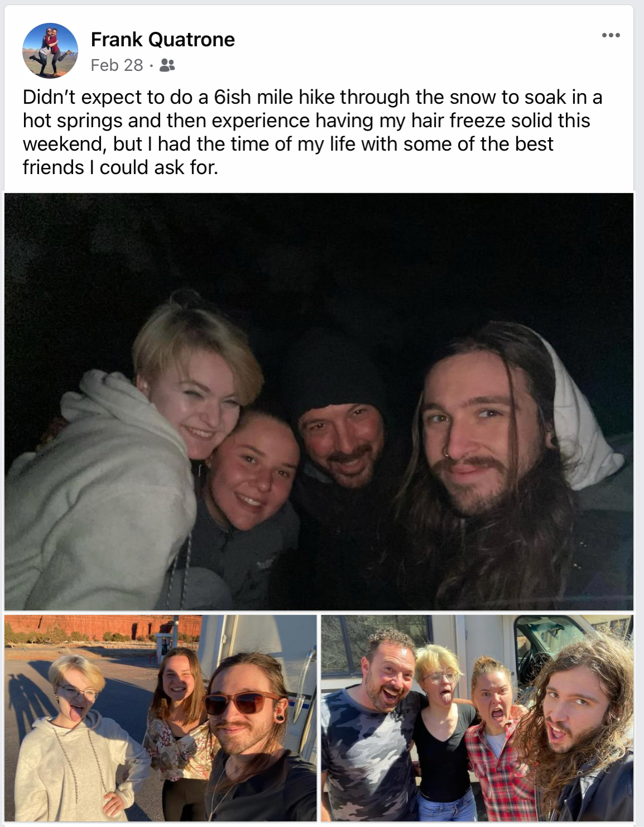Open the Feb 28 post timestamp

117,65
